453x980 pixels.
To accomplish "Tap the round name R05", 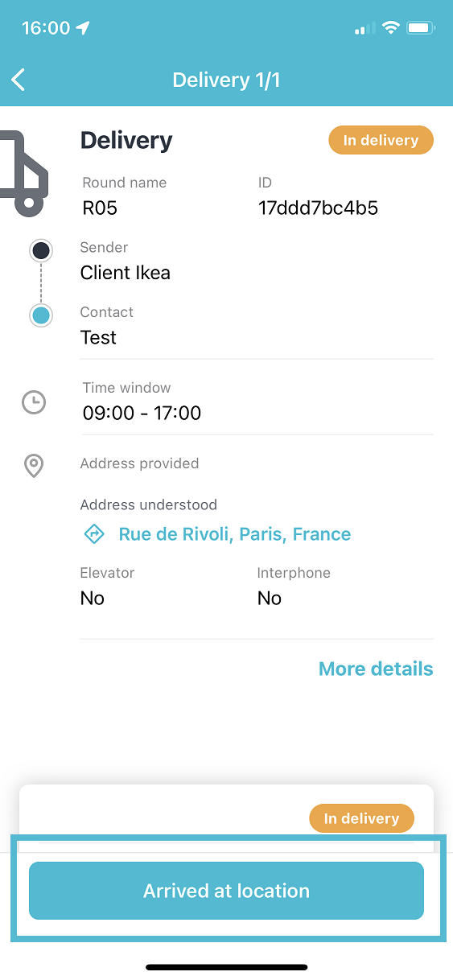I will 100,208.
